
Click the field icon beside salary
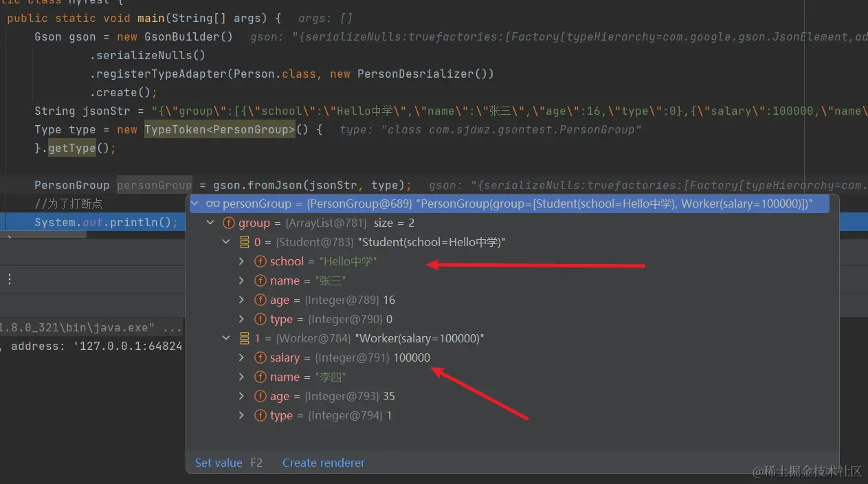pos(260,357)
